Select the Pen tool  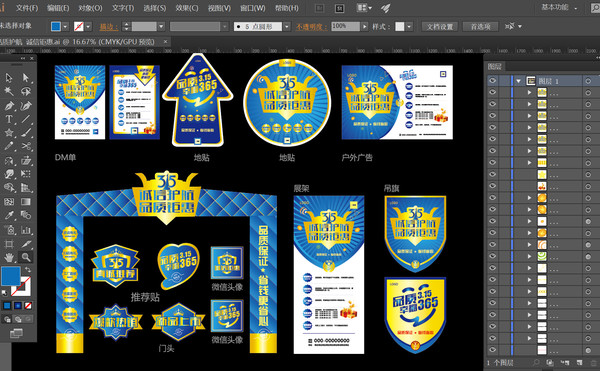[9, 105]
